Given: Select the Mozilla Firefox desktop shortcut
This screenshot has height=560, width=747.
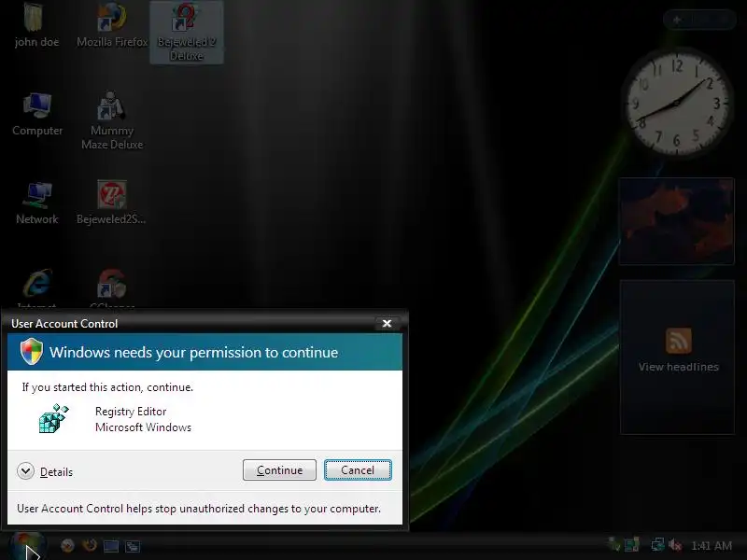Looking at the screenshot, I should tap(112, 25).
